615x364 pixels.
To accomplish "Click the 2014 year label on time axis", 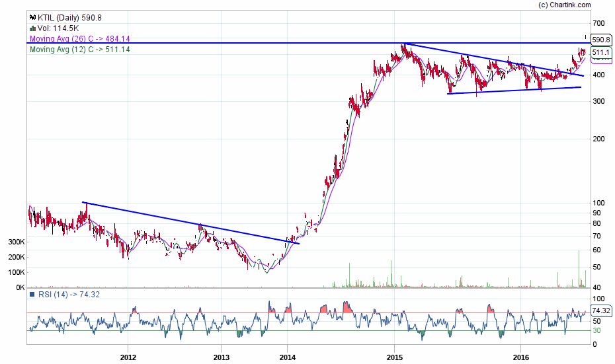I will point(288,357).
